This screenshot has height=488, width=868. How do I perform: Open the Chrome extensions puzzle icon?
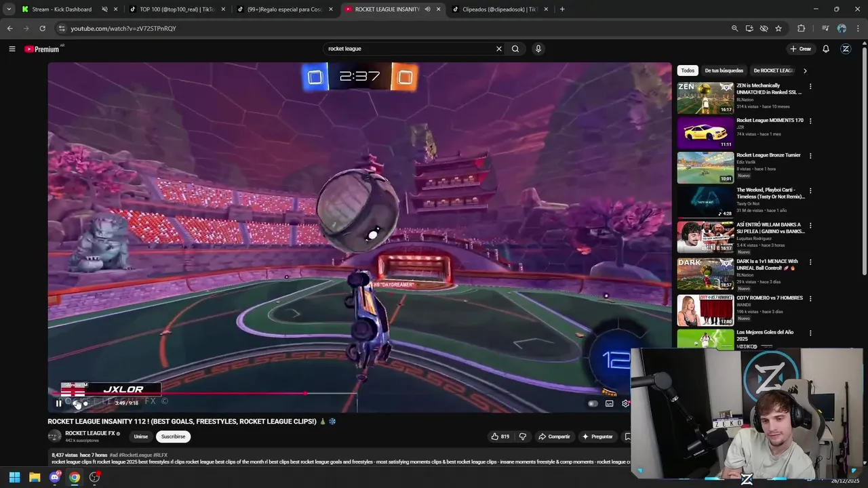point(801,28)
